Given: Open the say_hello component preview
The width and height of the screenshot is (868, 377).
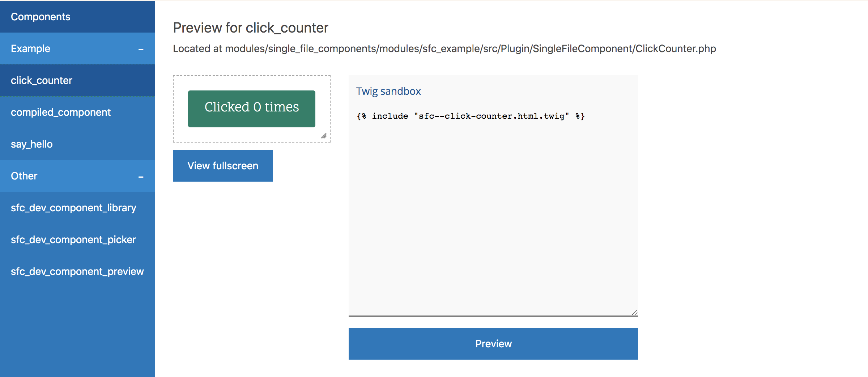Looking at the screenshot, I should [x=31, y=144].
